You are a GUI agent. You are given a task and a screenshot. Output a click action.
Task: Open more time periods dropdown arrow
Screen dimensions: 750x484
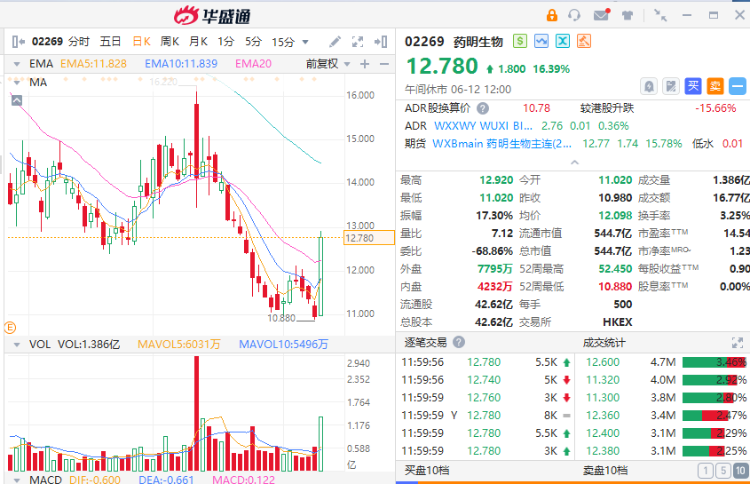pos(305,42)
